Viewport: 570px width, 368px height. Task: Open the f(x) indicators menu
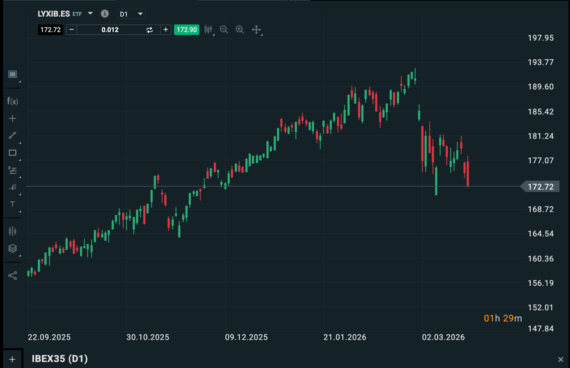(12, 101)
